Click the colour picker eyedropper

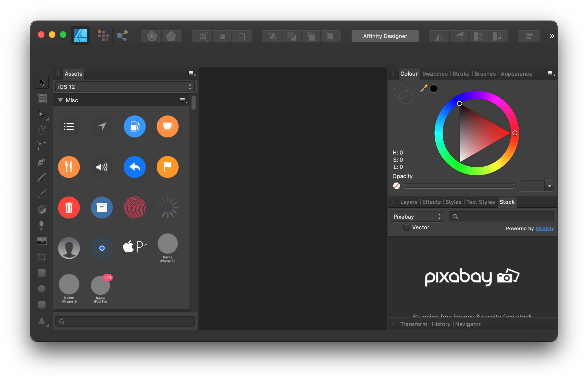(424, 89)
